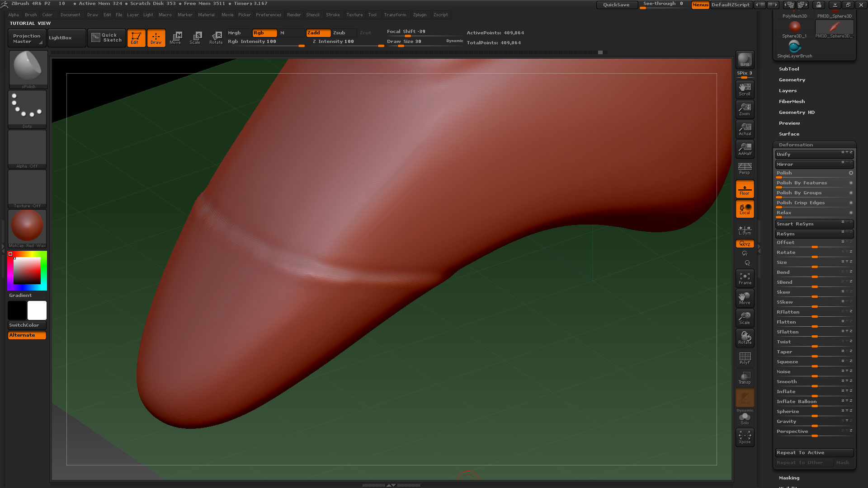Click the right shelf Move view icon

(745, 298)
